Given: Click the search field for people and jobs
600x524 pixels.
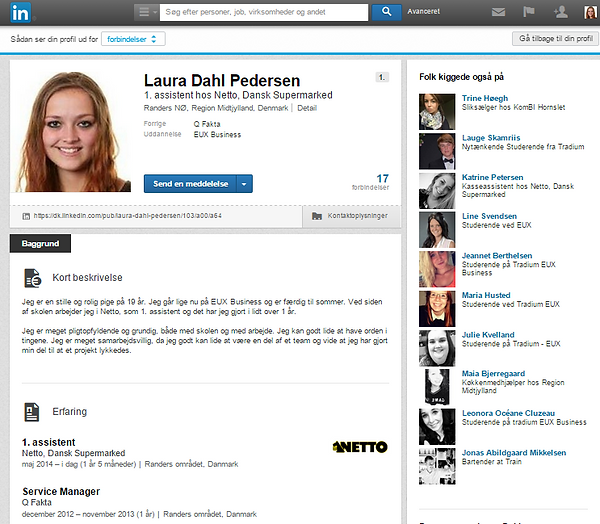Looking at the screenshot, I should coord(264,12).
